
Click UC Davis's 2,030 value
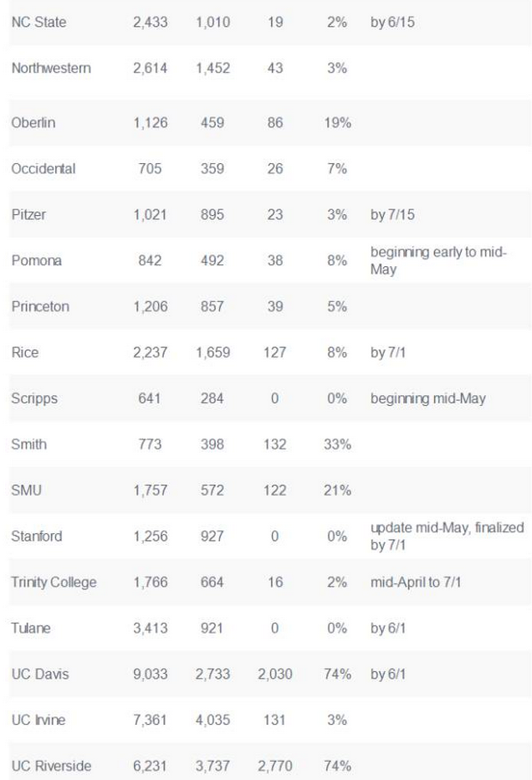tap(274, 674)
